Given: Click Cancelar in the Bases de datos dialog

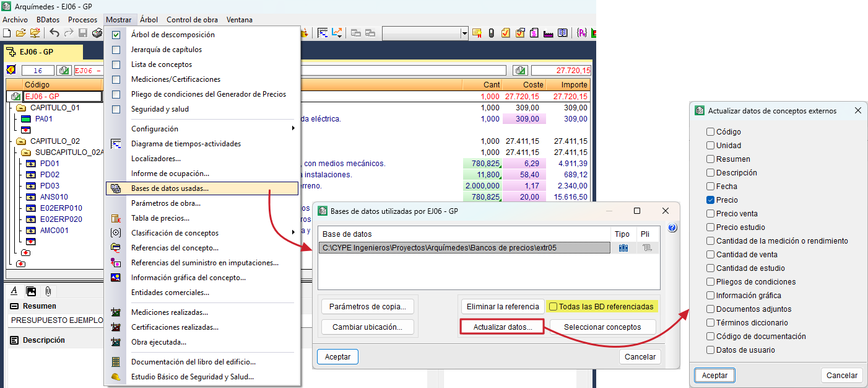Looking at the screenshot, I should point(640,357).
